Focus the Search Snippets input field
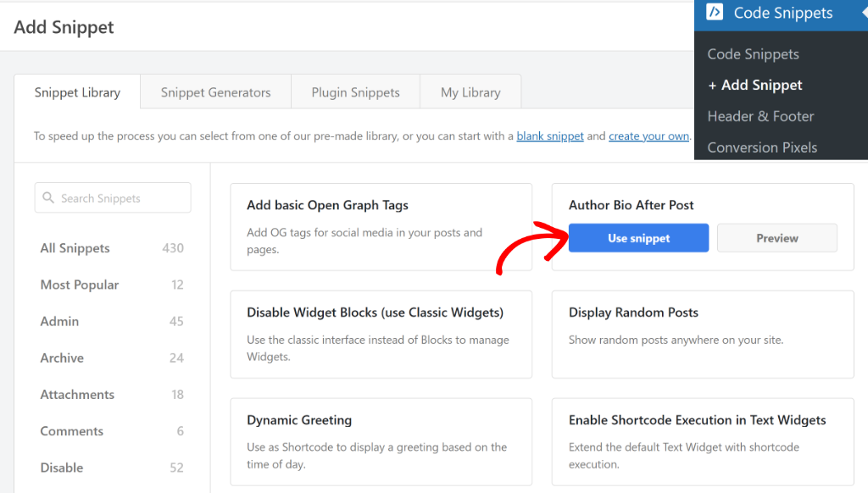Image resolution: width=868 pixels, height=493 pixels. [x=119, y=198]
